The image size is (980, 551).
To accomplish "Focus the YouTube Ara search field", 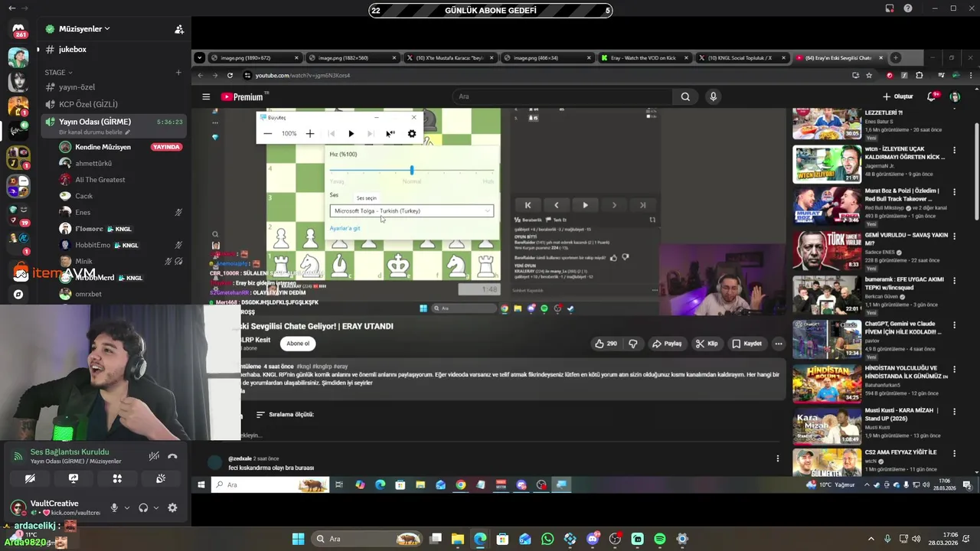I will tap(561, 96).
